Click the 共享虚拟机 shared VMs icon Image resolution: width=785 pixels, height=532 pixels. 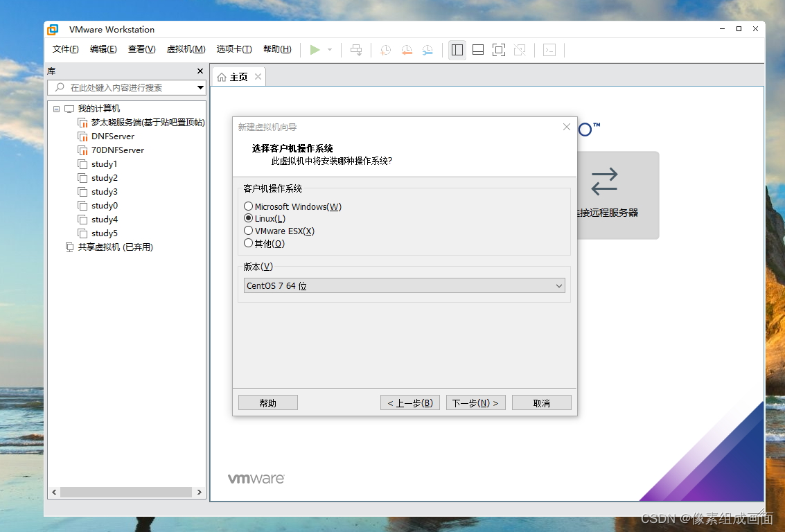69,247
